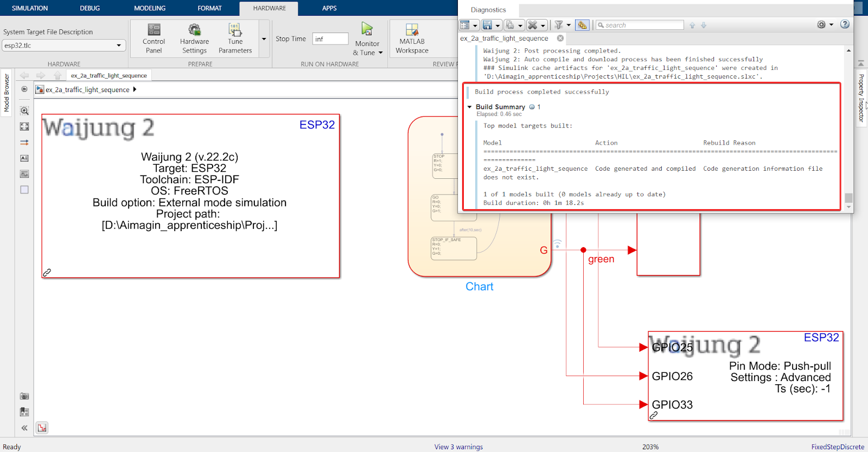Click the save icon in Diagnostics toolbar

point(487,25)
